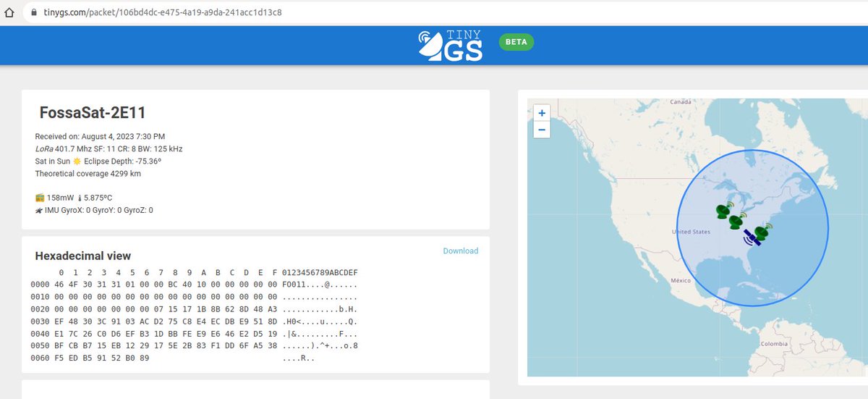Click the Download link in Hexadecimal view
868x399 pixels.
point(461,251)
